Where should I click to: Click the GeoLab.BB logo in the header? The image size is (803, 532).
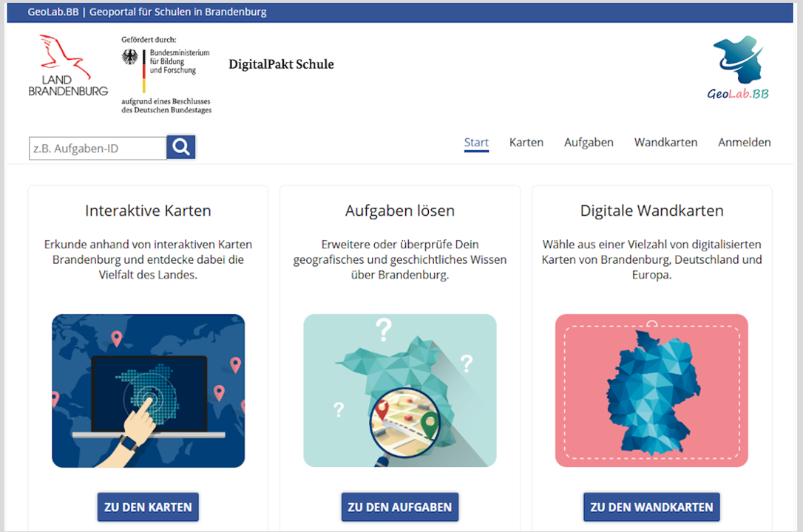[737, 68]
